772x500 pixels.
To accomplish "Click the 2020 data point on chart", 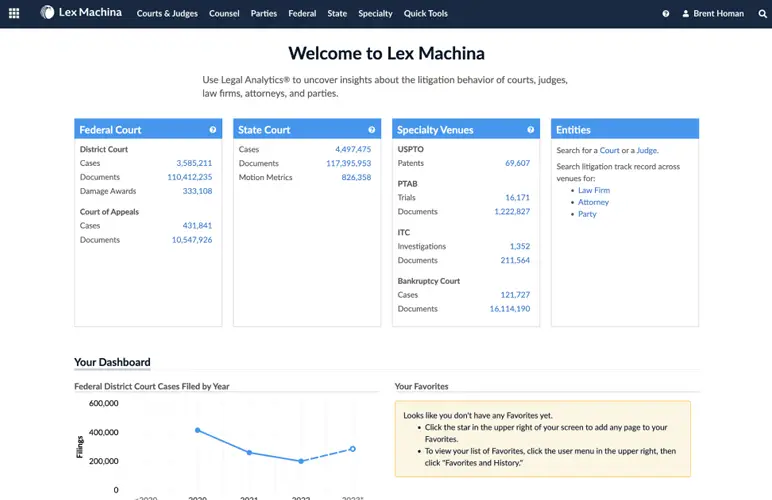I will coord(198,430).
